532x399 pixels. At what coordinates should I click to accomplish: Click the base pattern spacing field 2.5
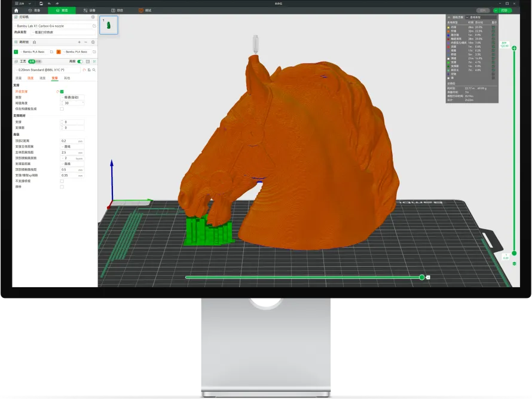click(x=72, y=153)
